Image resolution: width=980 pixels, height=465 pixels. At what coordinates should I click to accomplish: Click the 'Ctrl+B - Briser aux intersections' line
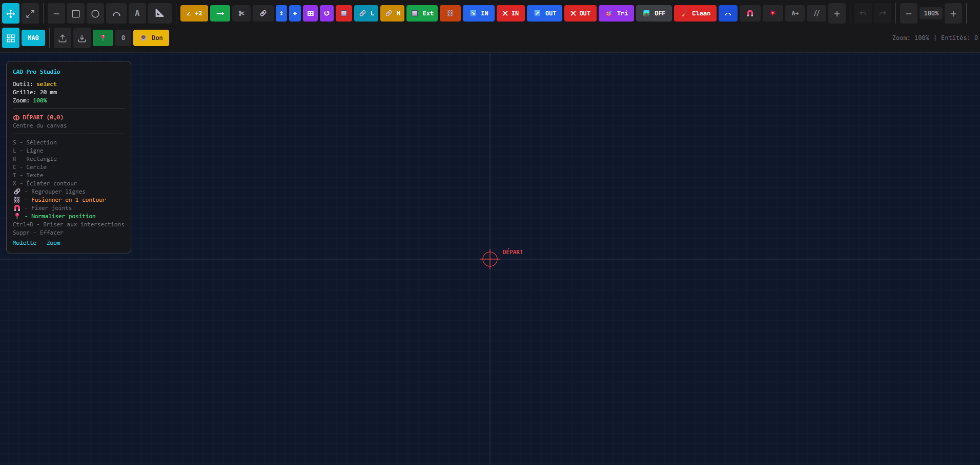(x=69, y=224)
